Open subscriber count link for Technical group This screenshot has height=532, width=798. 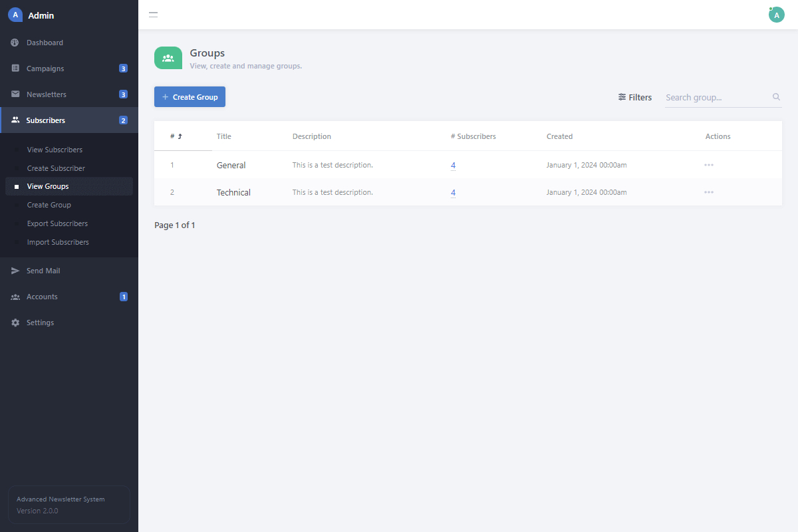click(453, 192)
